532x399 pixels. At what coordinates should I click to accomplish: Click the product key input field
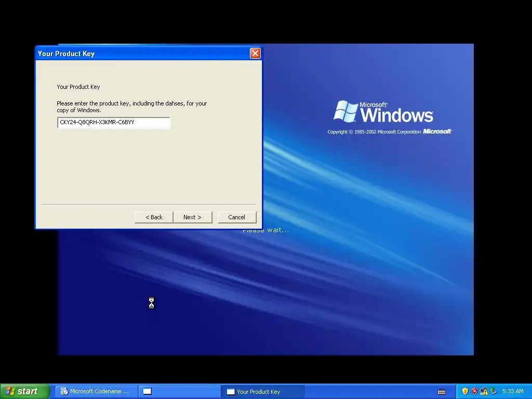pos(114,123)
